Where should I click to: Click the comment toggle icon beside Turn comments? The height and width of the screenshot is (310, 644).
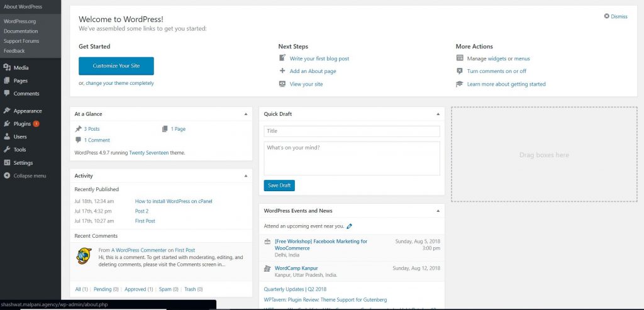(460, 71)
